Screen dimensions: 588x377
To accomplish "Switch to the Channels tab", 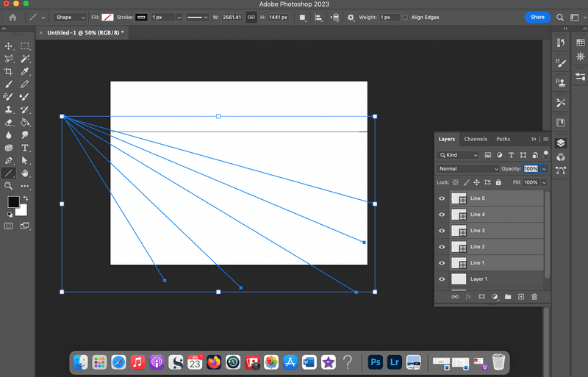I will pyautogui.click(x=475, y=139).
